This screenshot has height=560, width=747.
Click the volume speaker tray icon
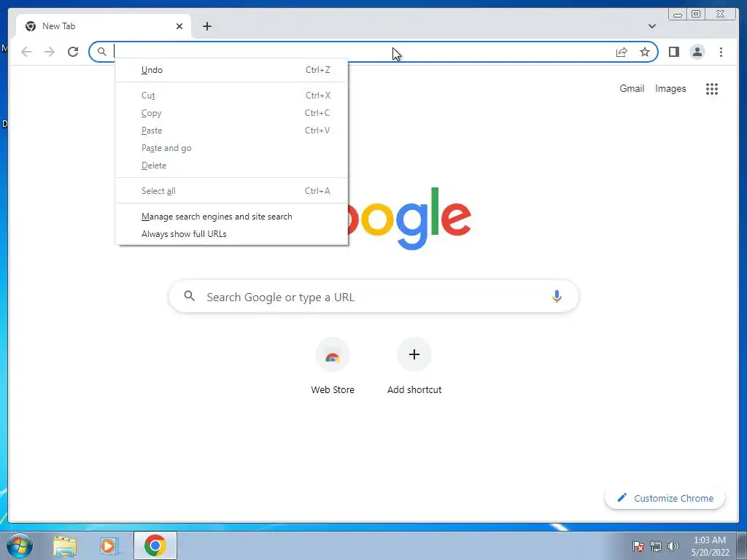click(673, 546)
